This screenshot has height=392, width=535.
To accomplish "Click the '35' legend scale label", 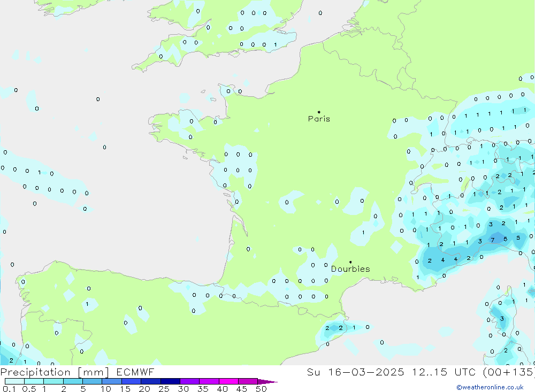I will [203, 389].
